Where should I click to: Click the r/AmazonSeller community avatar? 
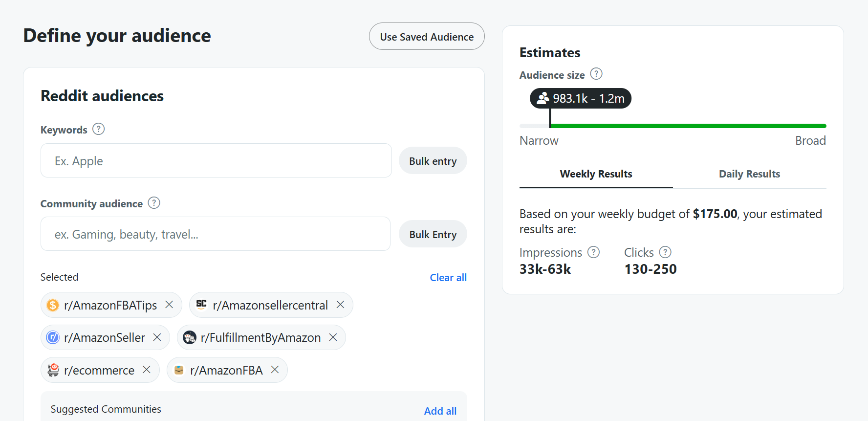(53, 337)
